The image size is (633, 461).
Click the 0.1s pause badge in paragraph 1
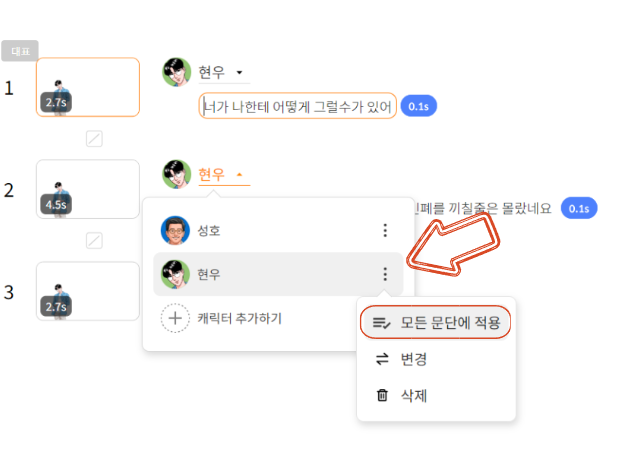pos(419,106)
